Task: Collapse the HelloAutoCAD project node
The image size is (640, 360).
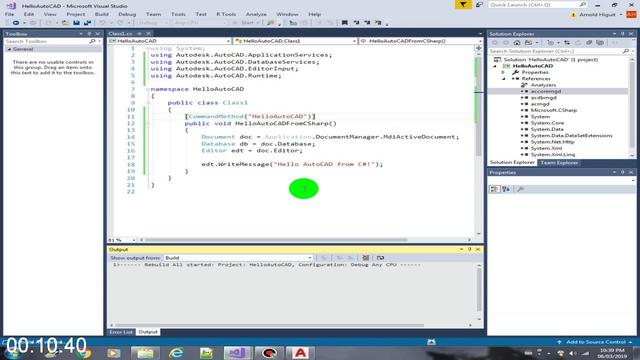Action: 495,66
